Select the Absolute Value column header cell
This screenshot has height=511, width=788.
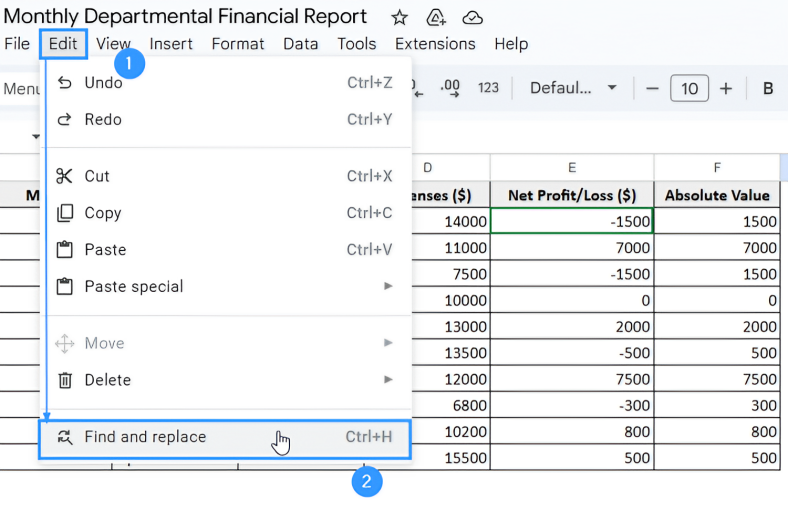(717, 195)
